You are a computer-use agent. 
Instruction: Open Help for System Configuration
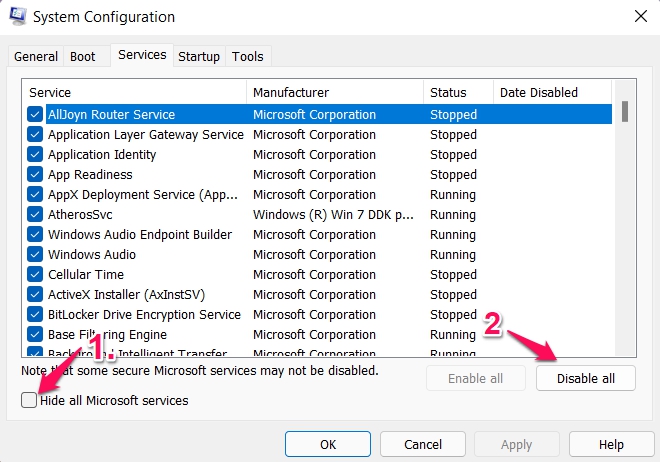pos(611,444)
